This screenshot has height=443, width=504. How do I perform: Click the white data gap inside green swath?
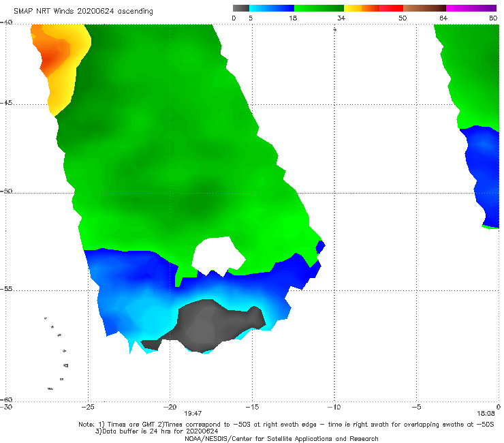tap(217, 254)
